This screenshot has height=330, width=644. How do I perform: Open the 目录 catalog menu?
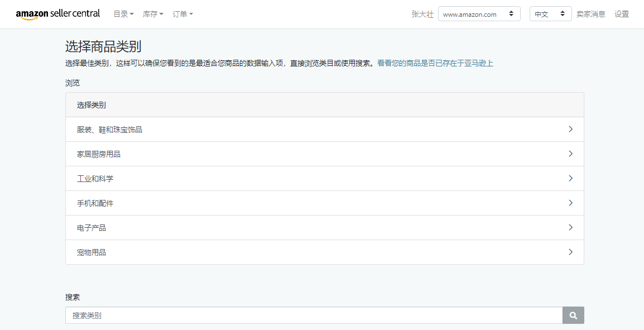click(122, 14)
